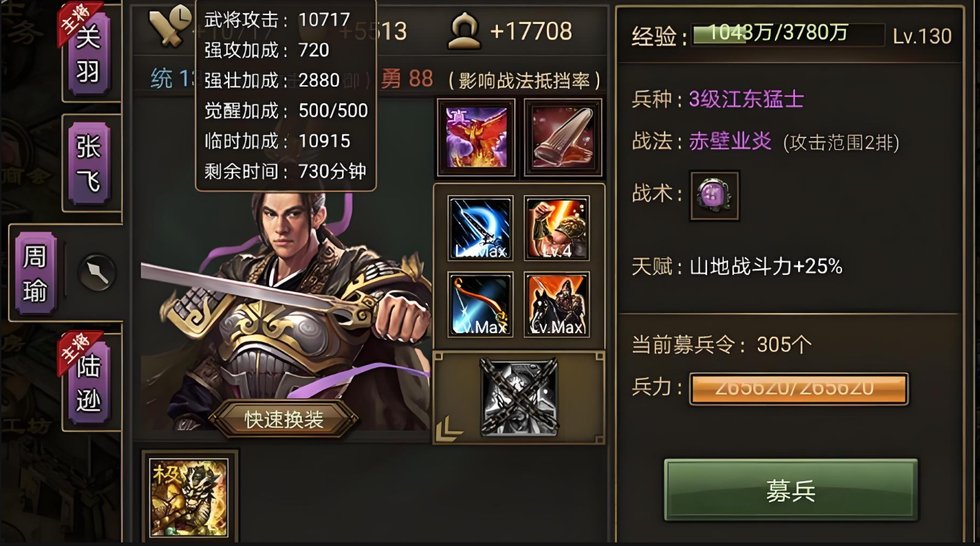Viewport: 980px width, 546px height.
Task: Click the golden 极 beast thumbnail
Action: pyautogui.click(x=190, y=496)
